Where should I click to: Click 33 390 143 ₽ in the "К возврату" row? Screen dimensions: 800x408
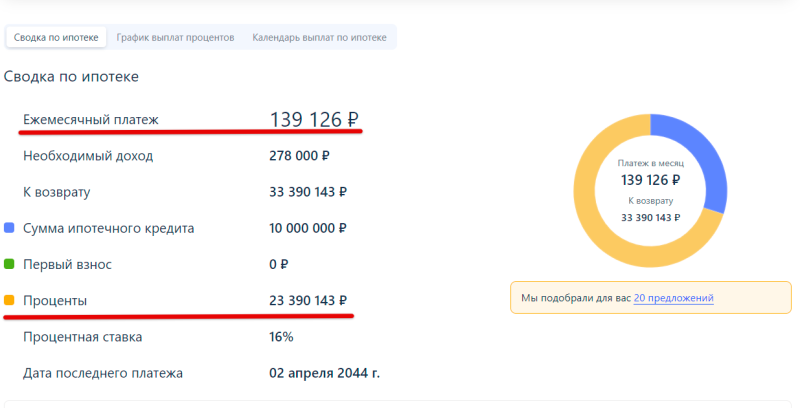point(308,192)
